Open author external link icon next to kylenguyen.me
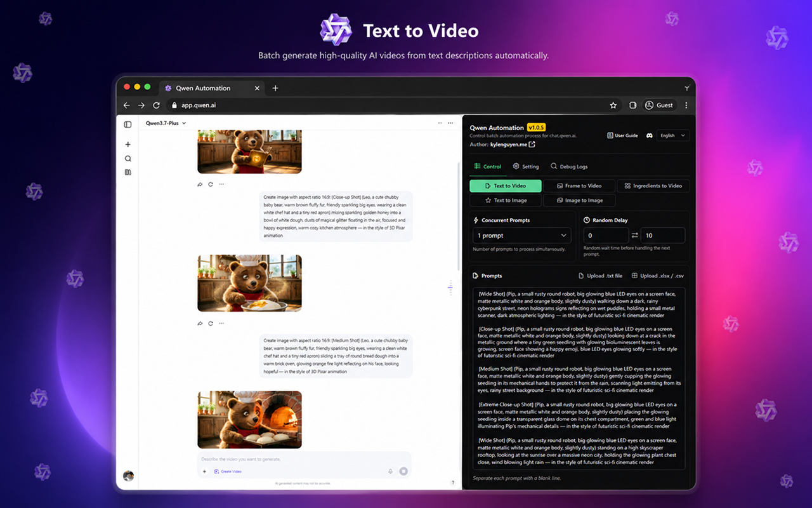This screenshot has width=812, height=508. pyautogui.click(x=532, y=145)
